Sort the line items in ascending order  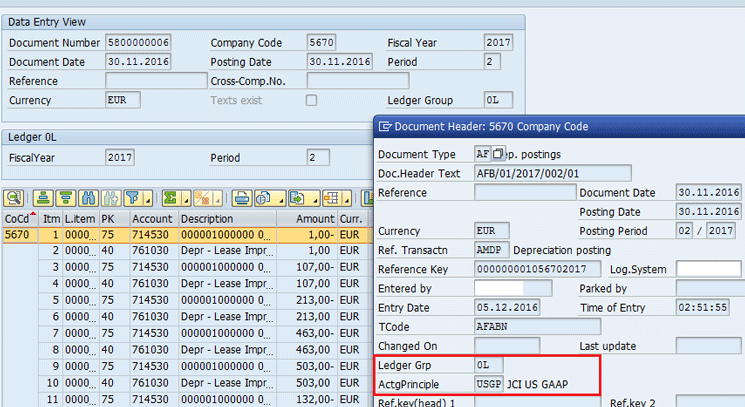point(43,197)
